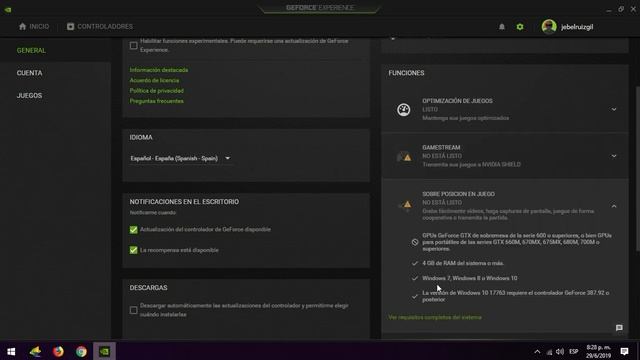The width and height of the screenshot is (640, 360).
Task: Expand the GameStream section
Action: tap(613, 156)
